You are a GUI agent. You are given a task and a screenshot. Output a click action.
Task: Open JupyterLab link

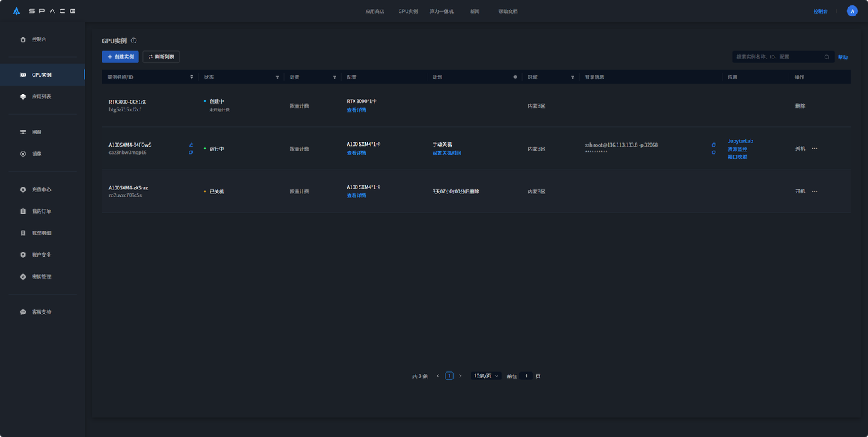741,141
